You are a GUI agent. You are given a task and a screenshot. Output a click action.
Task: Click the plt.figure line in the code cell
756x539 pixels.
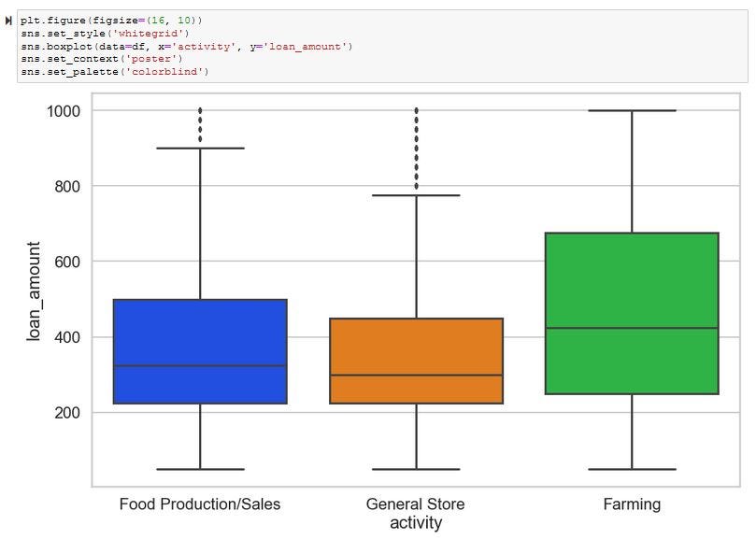pos(111,21)
